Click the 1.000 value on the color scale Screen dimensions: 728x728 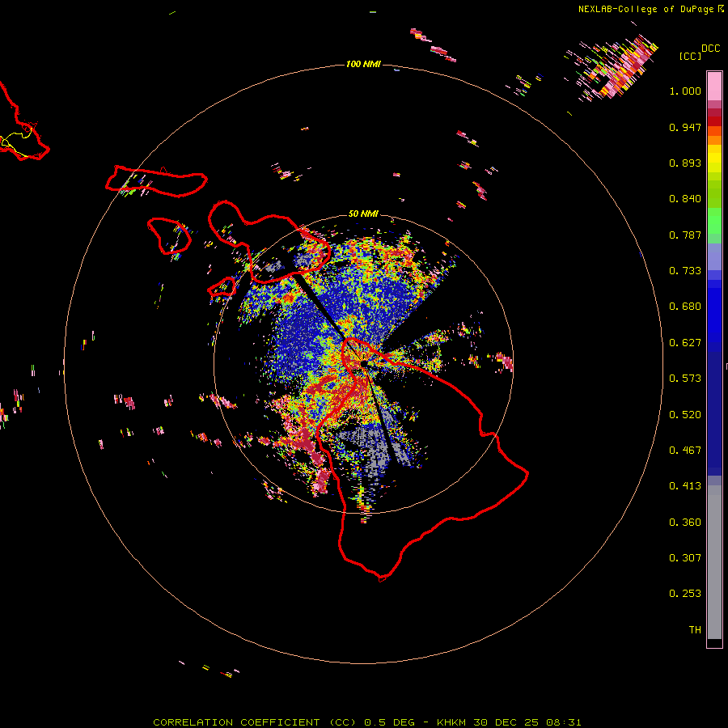click(x=685, y=91)
